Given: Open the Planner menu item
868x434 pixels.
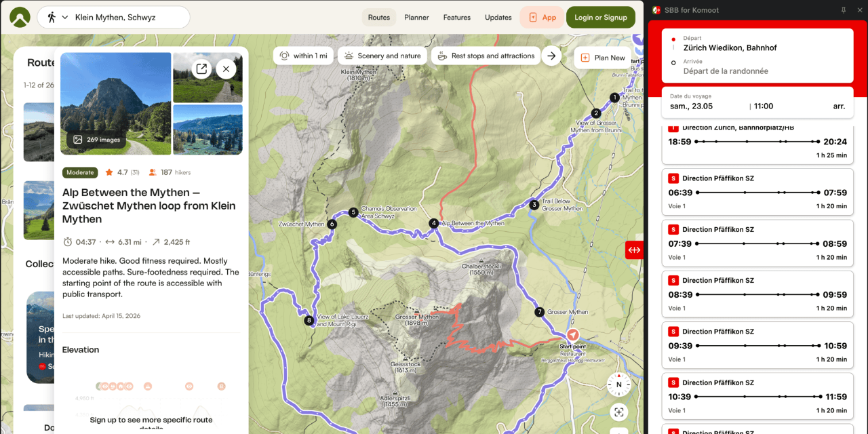Looking at the screenshot, I should (416, 18).
